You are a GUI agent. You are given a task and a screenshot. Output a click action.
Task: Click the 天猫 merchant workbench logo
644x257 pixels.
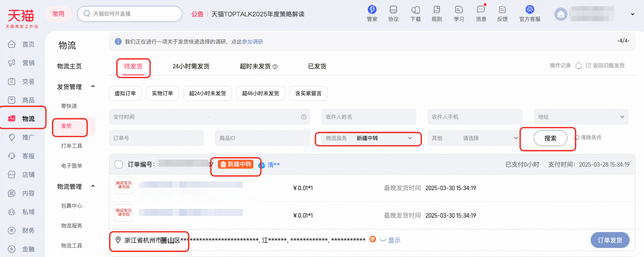21,18
